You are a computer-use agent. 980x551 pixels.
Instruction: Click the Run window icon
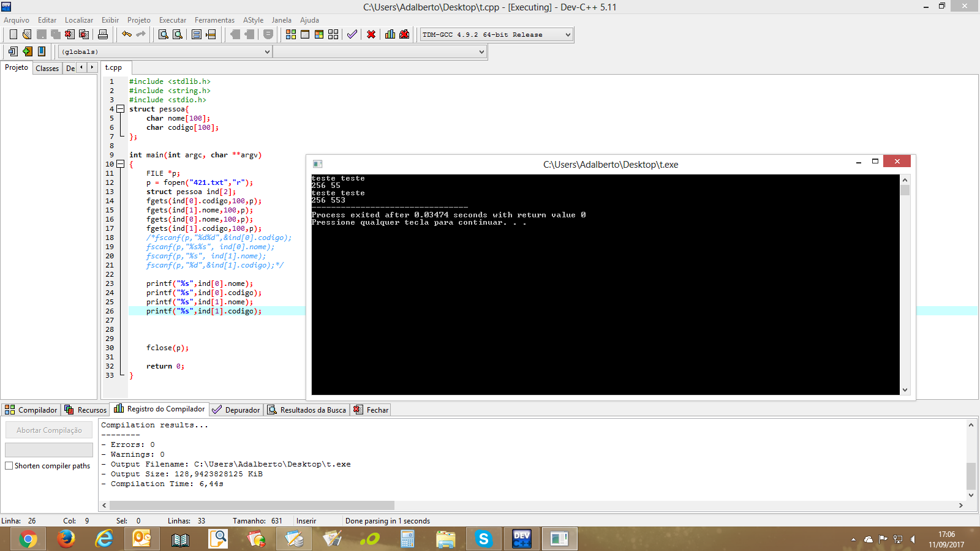point(305,34)
